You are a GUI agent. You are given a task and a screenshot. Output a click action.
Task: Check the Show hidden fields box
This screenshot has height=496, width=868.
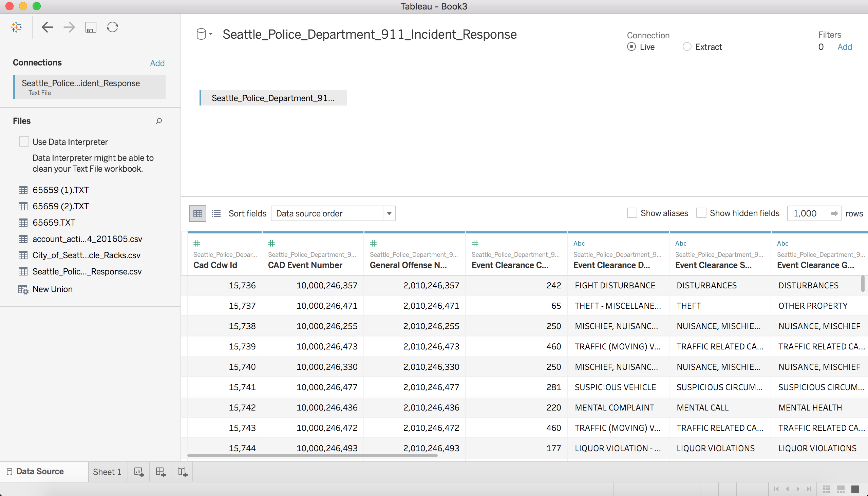(x=701, y=213)
